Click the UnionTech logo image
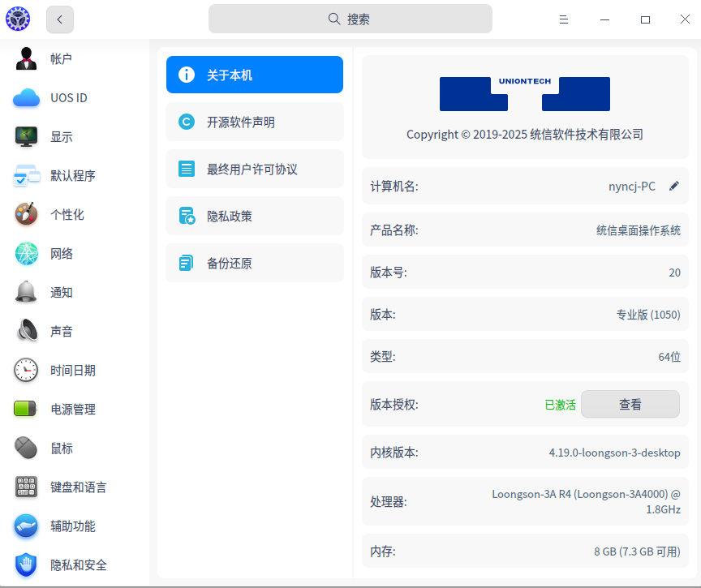The image size is (701, 588). coord(525,94)
